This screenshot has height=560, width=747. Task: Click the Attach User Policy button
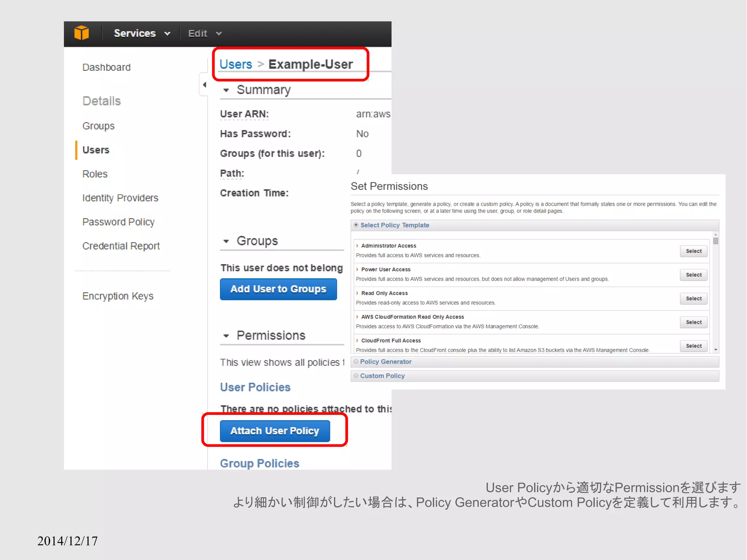click(275, 431)
